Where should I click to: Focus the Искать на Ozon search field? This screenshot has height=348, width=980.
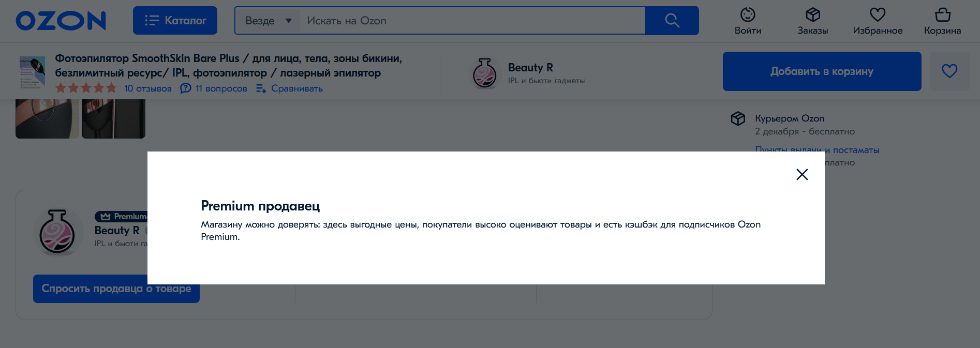pyautogui.click(x=472, y=21)
